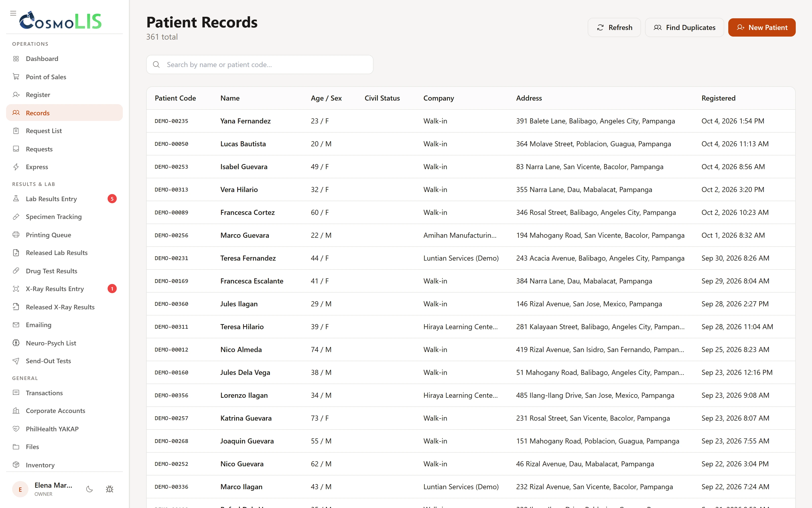Screen dimensions: 812x508
Task: Click the Register user-plus icon
Action: click(x=16, y=95)
